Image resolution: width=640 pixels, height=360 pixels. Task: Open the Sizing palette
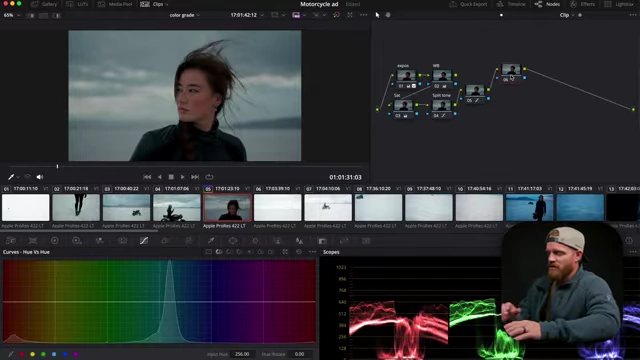344,241
